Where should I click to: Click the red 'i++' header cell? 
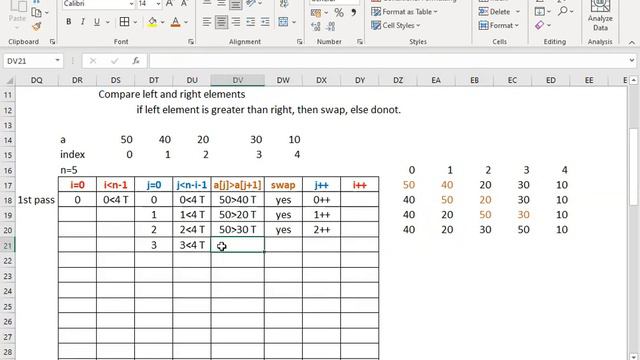[360, 185]
